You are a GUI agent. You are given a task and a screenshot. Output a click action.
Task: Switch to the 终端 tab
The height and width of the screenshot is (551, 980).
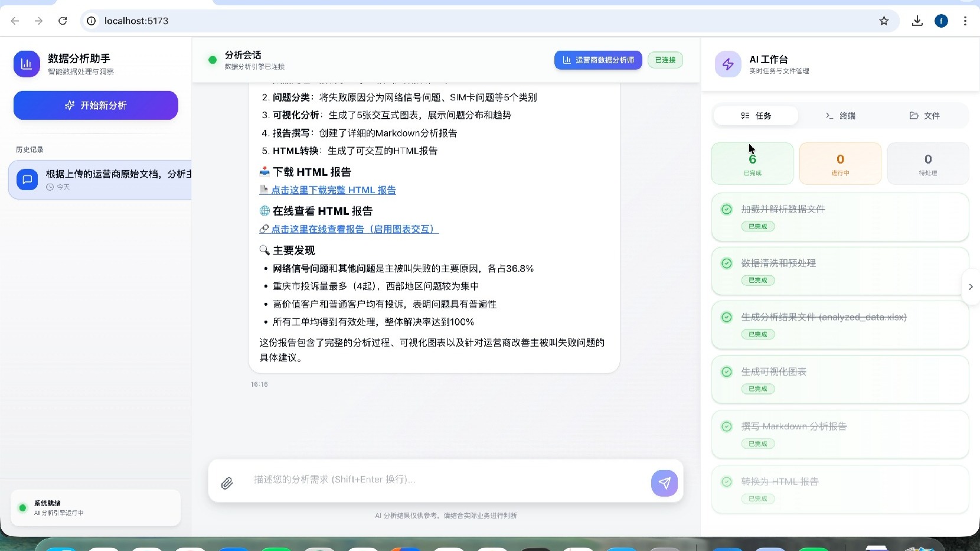point(841,116)
